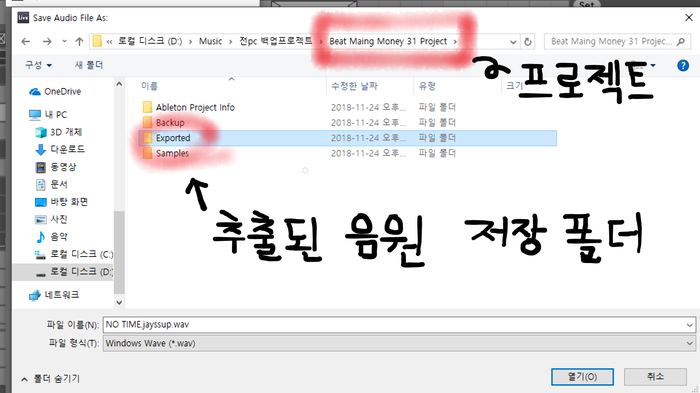Open 사진 in the sidebar
This screenshot has height=393, width=700.
pos(51,219)
